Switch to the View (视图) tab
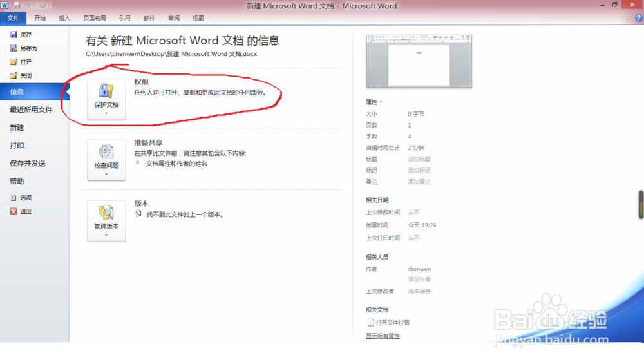 (x=198, y=18)
